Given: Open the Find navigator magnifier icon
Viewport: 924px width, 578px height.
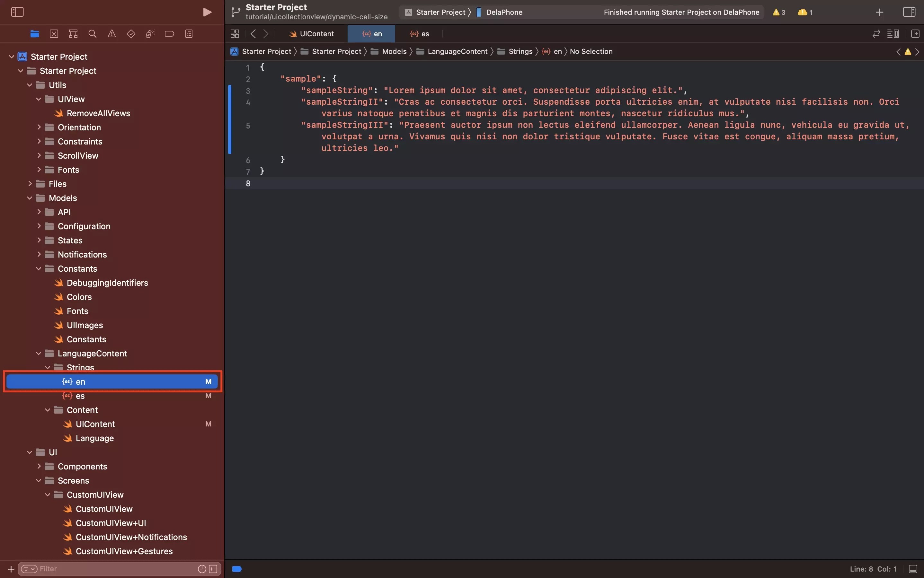Looking at the screenshot, I should (x=92, y=34).
